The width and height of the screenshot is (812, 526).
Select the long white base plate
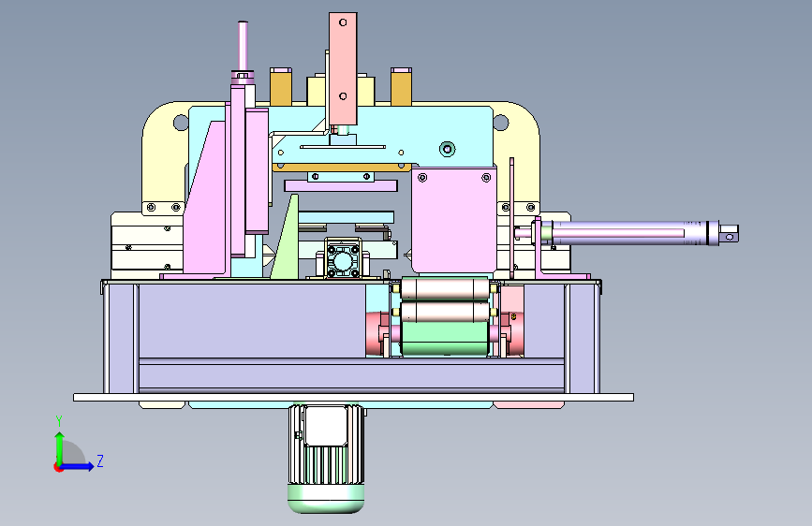(x=354, y=397)
